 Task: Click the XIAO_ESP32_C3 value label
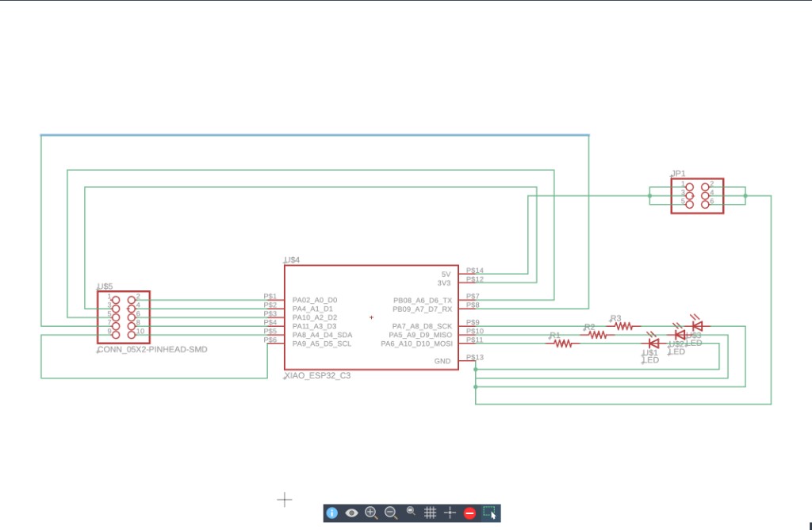click(x=317, y=375)
